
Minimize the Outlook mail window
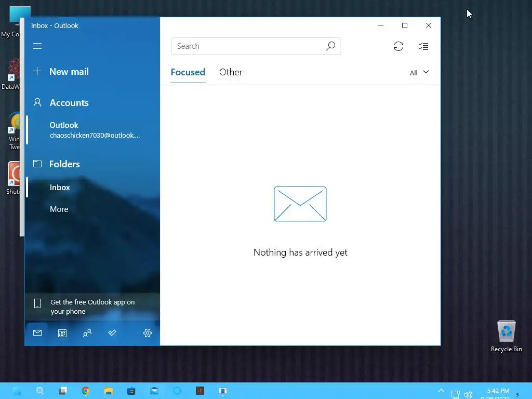[x=381, y=25]
